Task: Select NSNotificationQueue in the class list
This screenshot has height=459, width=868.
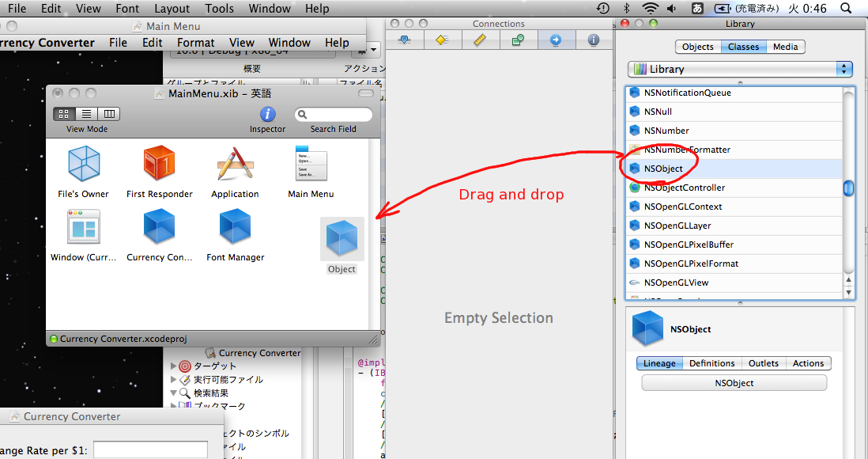Action: 734,93
